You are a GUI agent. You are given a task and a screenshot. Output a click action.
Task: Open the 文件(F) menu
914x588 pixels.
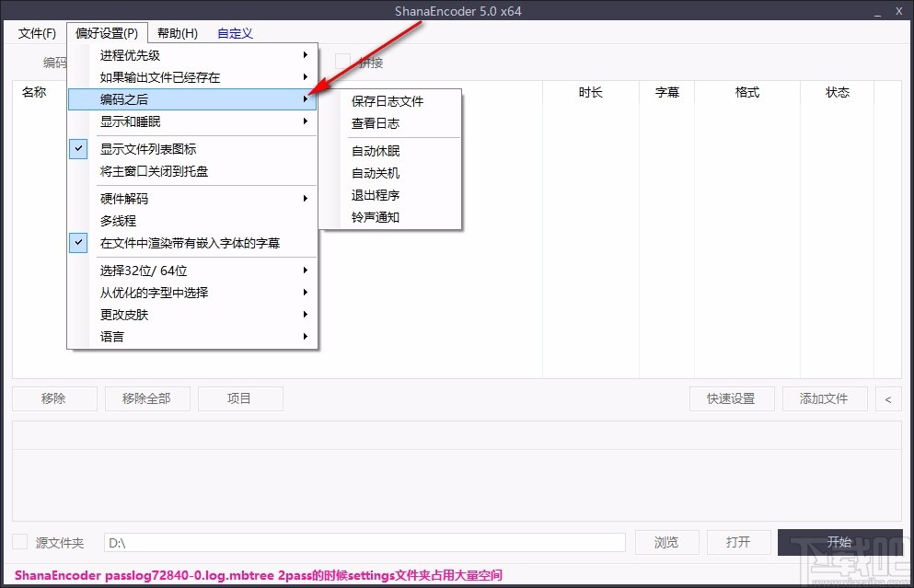[37, 32]
